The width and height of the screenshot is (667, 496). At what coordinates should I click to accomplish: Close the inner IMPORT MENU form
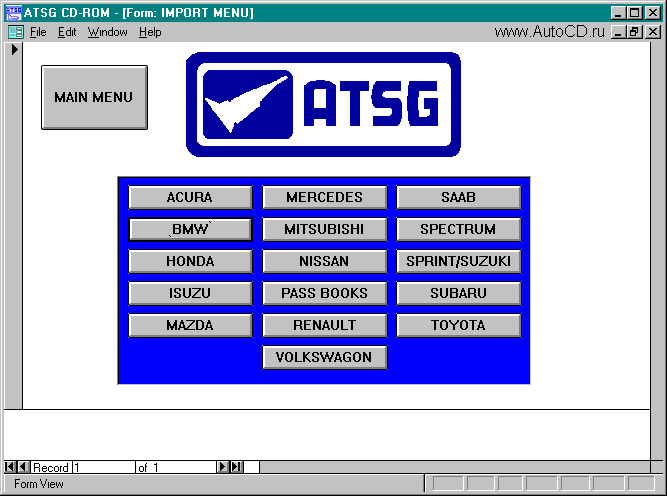click(653, 32)
